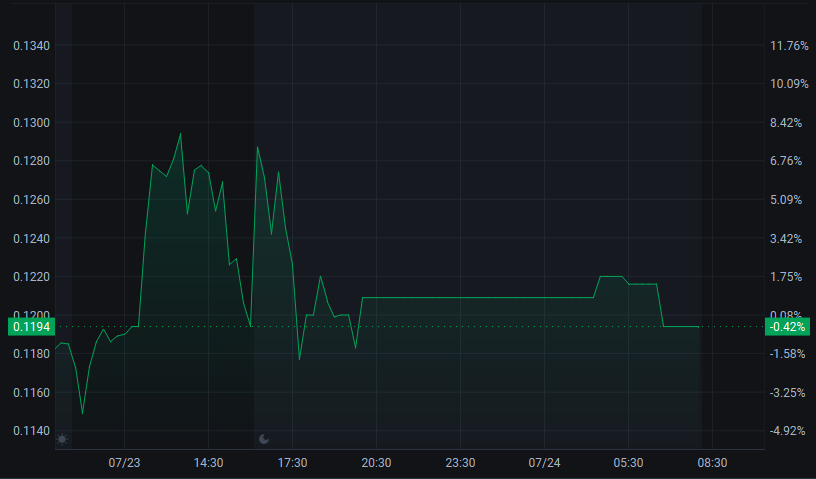Screen dimensions: 816x479
Task: Click the 0.1300 price axis label
Action: coord(31,123)
